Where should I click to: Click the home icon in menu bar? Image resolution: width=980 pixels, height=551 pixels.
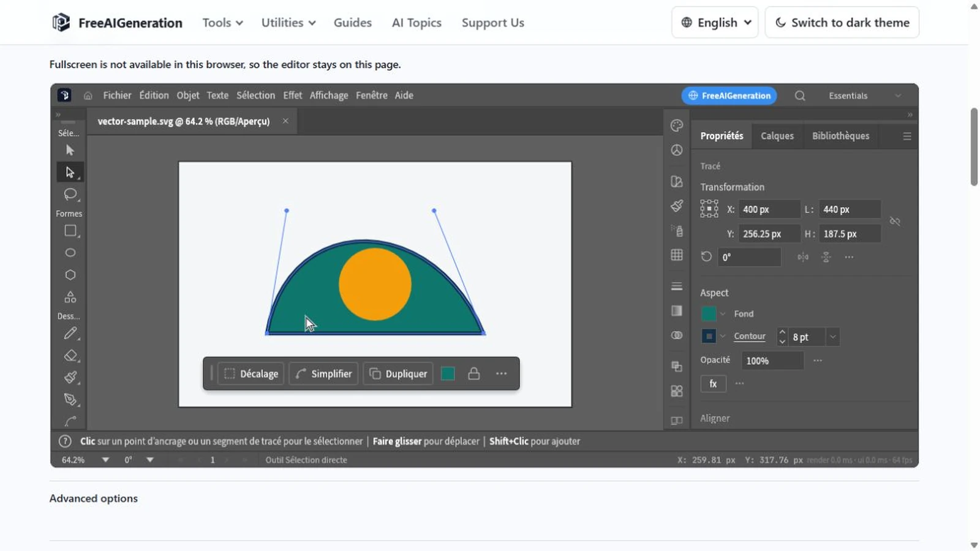coord(88,96)
